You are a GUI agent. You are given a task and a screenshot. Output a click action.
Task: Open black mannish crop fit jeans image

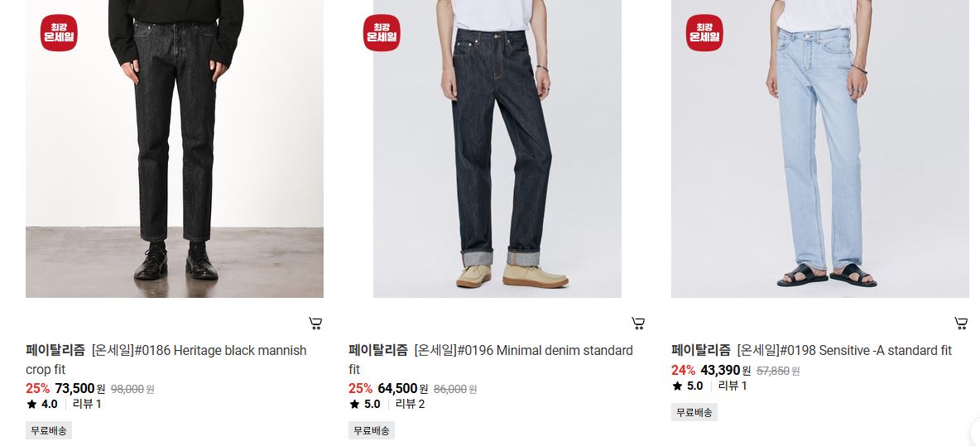(175, 149)
